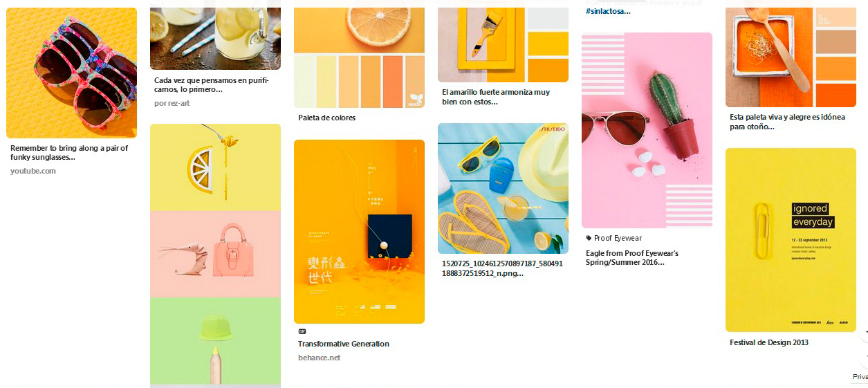Click the tag icon beside Proof Eyewear
The width and height of the screenshot is (868, 388).
(589, 238)
